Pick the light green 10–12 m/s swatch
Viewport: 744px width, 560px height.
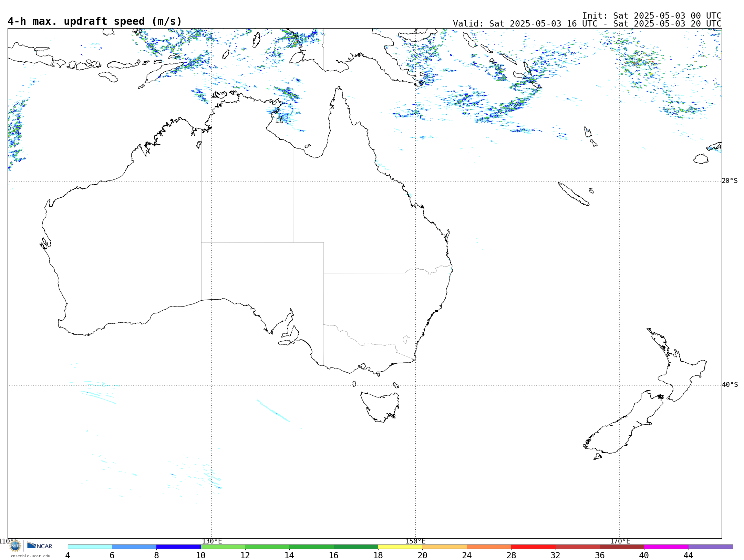(x=223, y=547)
